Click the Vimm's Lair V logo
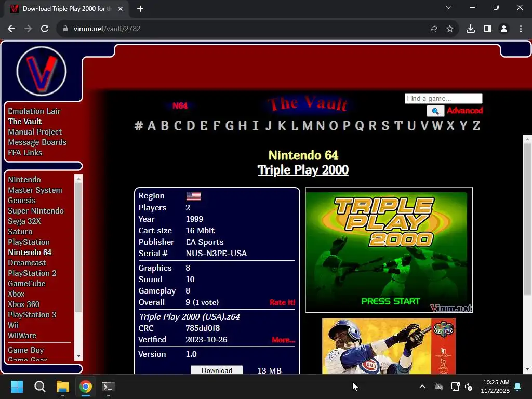The height and width of the screenshot is (399, 532). 42,71
